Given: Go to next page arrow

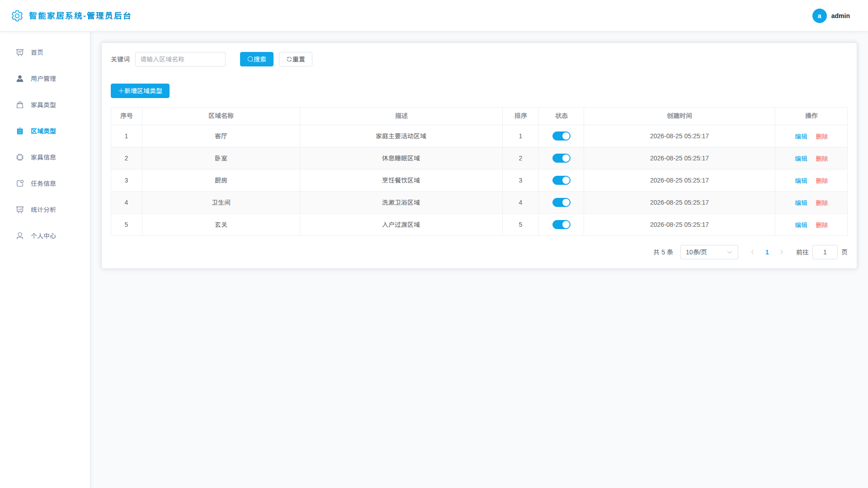Looking at the screenshot, I should 782,252.
